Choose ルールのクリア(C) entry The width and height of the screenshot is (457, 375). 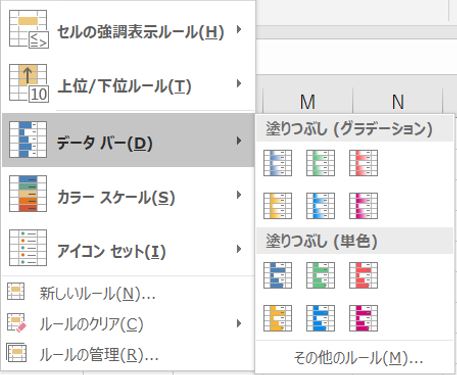click(x=128, y=323)
